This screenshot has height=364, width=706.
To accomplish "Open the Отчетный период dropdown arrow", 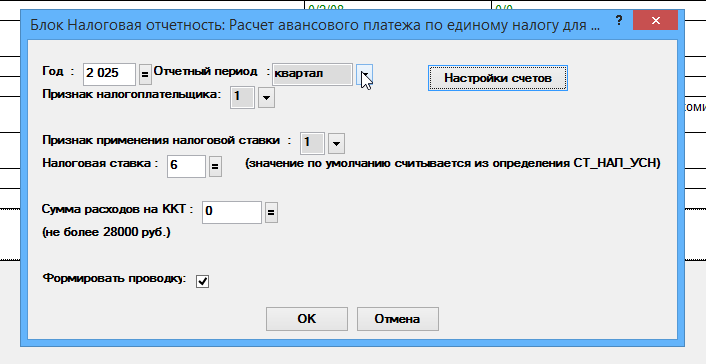I will click(x=365, y=74).
